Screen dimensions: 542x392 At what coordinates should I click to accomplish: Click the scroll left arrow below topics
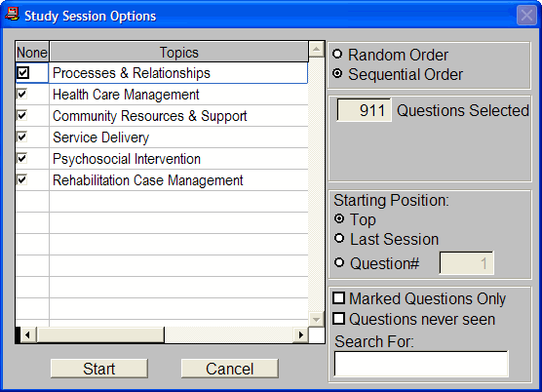click(28, 334)
